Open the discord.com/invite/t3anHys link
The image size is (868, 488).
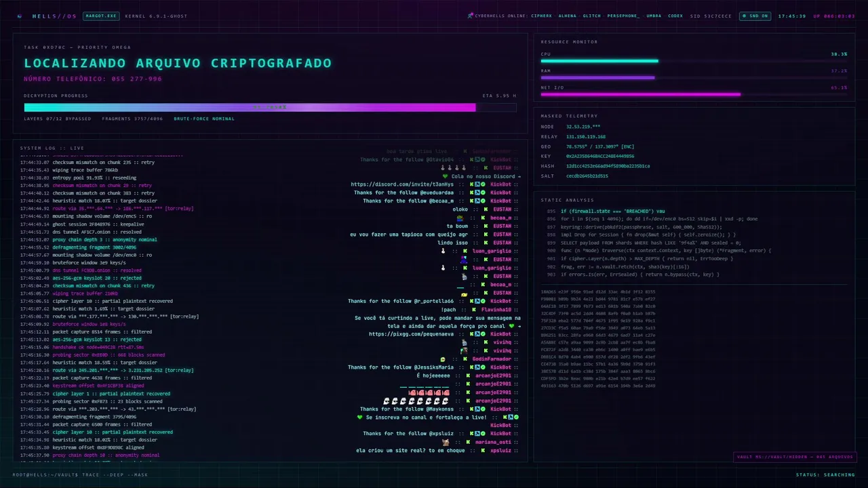point(402,184)
